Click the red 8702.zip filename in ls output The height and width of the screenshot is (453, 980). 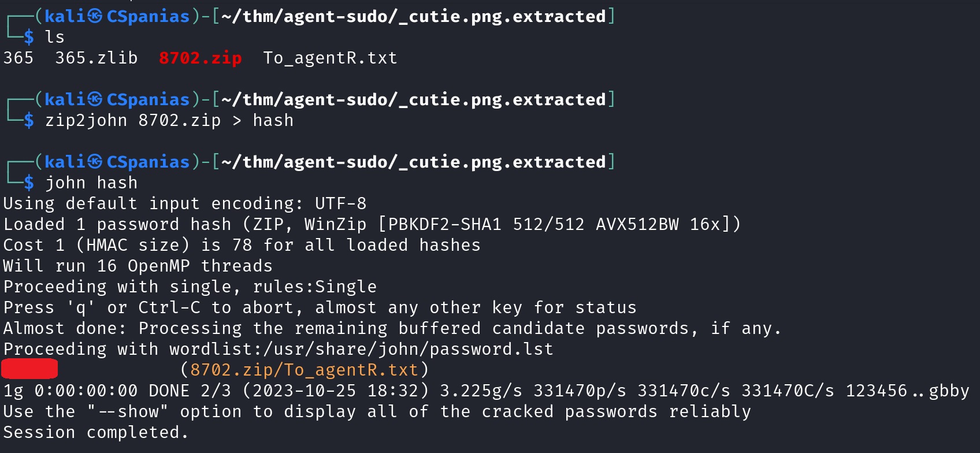[x=201, y=58]
